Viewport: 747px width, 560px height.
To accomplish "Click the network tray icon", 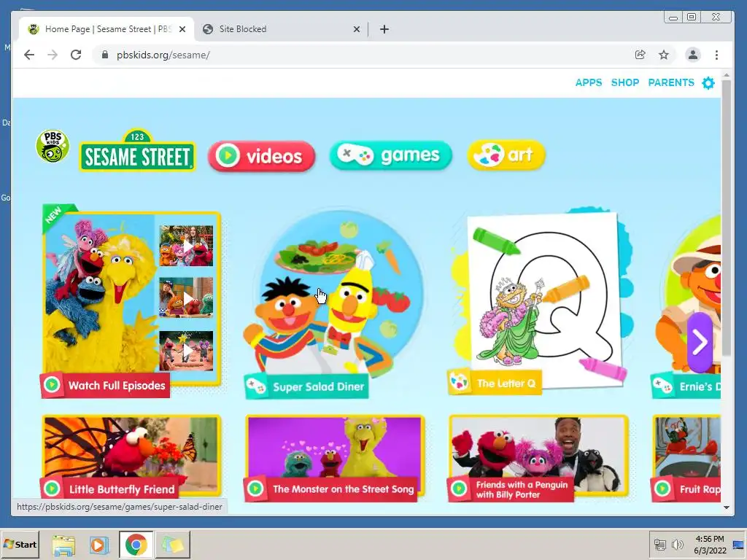I will pyautogui.click(x=659, y=544).
